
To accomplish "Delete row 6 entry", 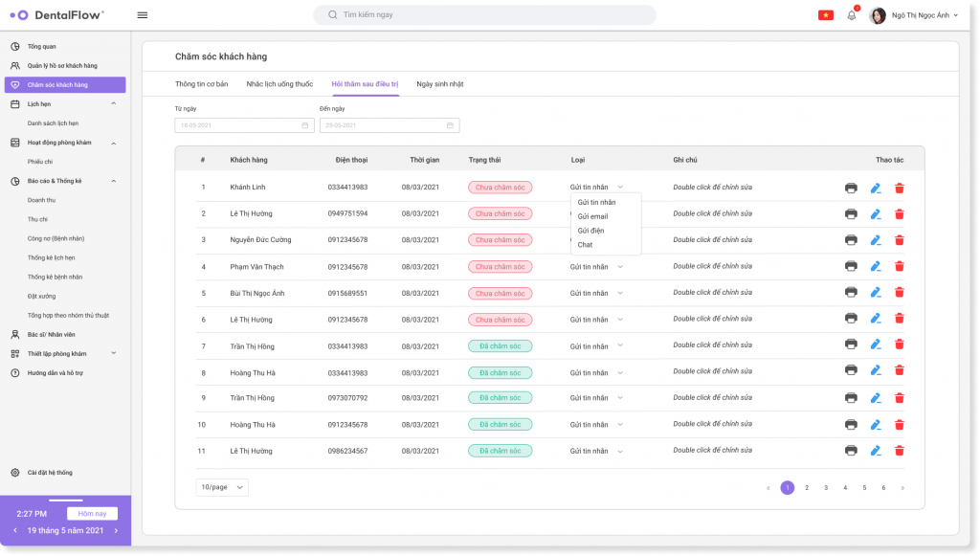I will 900,319.
